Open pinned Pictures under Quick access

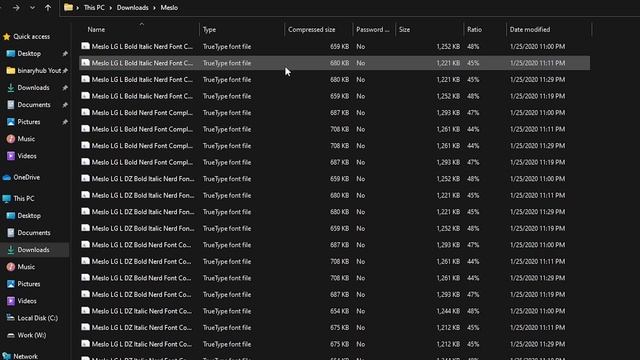[x=29, y=122]
